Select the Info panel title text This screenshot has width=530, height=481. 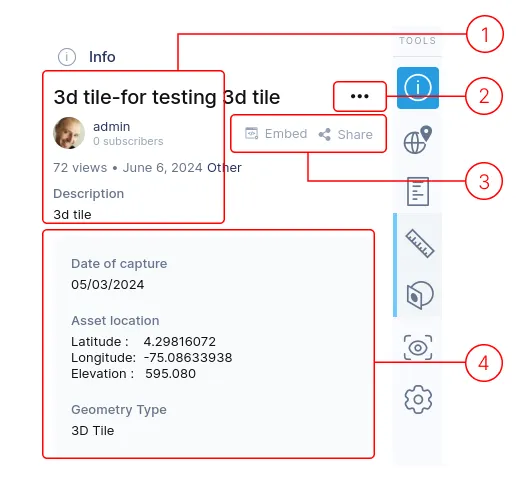coord(102,57)
